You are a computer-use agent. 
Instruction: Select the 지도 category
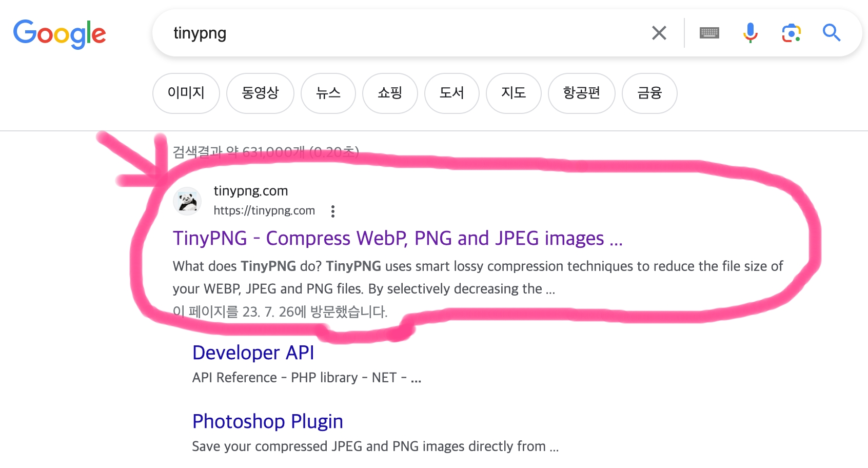(x=514, y=93)
